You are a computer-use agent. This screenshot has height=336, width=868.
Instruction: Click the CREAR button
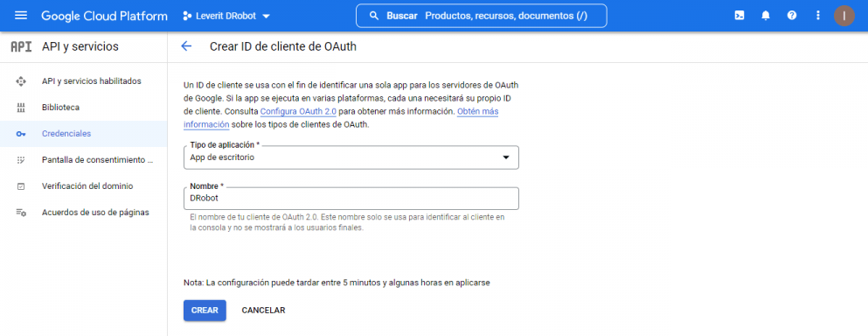click(x=205, y=311)
